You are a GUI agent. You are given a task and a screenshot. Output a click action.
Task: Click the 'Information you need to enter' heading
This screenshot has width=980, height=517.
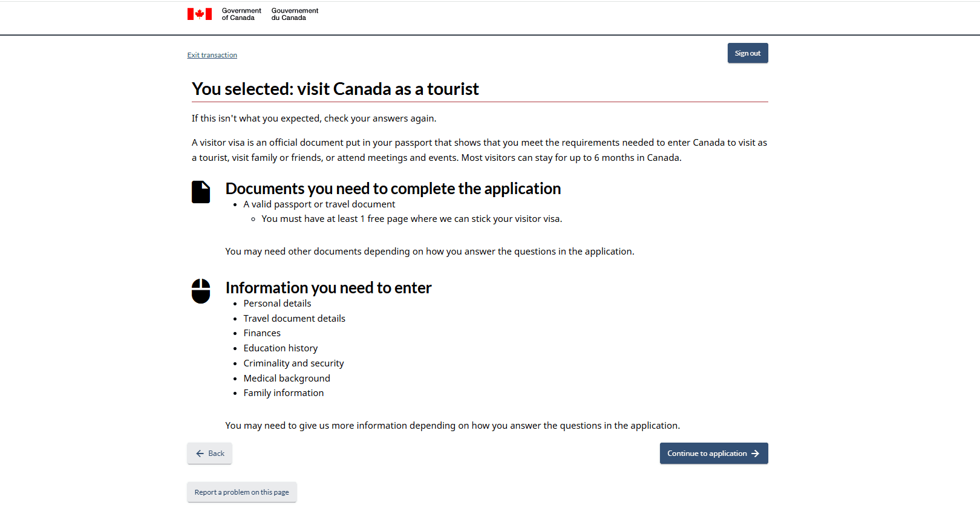point(328,287)
